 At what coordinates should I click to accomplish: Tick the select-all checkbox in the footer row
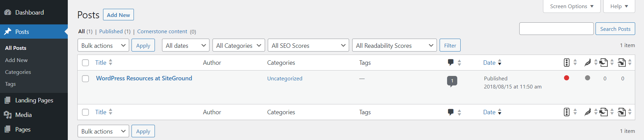tap(85, 112)
